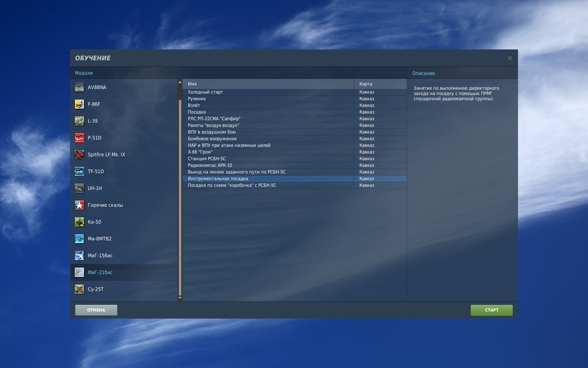588x368 pixels.
Task: Click the Горячие скалы module name
Action: pos(105,205)
